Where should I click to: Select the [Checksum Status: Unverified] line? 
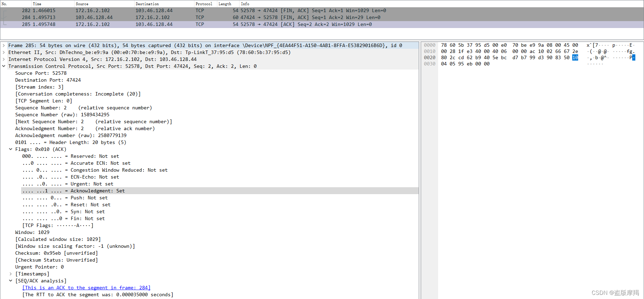[x=56, y=260]
